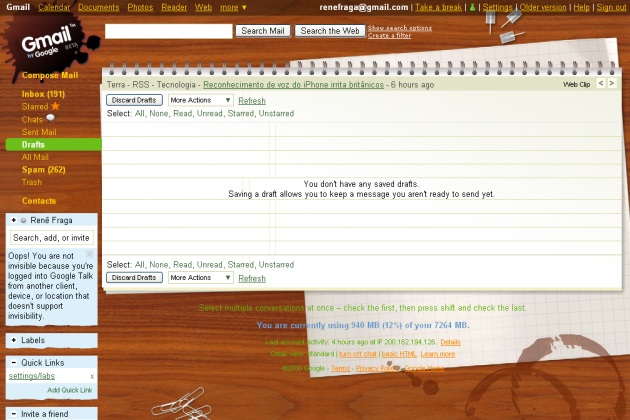Show previous web clip with left arrow
The height and width of the screenshot is (420, 630).
[601, 83]
